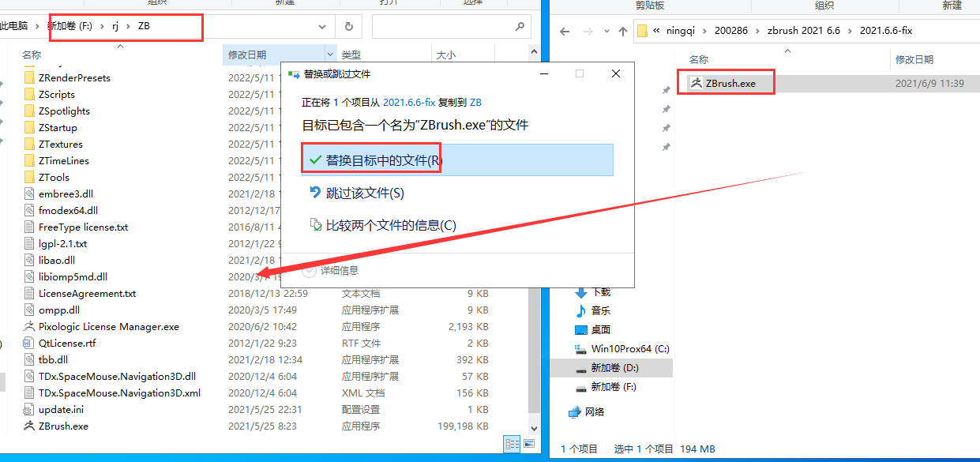
Task: Select the QtLicense.rtf document icon
Action: [30, 343]
